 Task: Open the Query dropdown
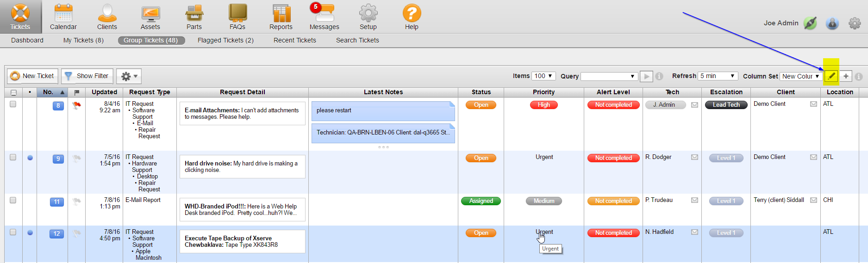click(x=609, y=76)
